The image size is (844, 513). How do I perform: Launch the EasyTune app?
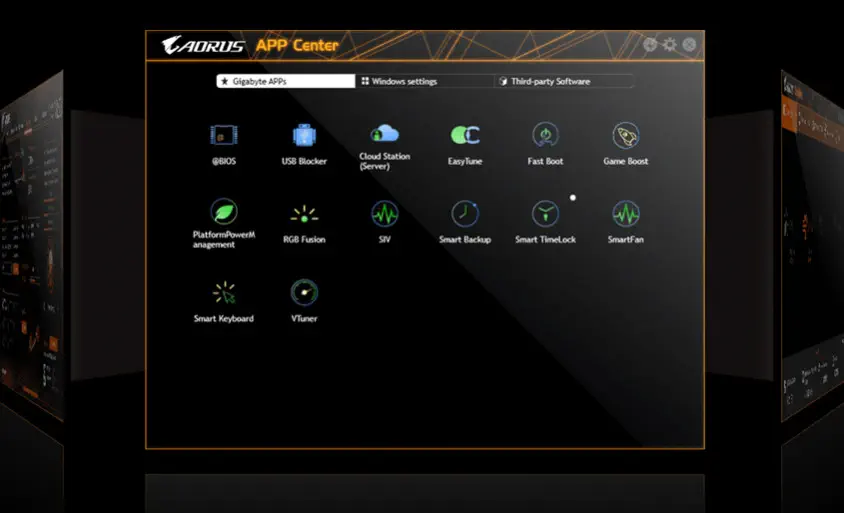tap(465, 136)
